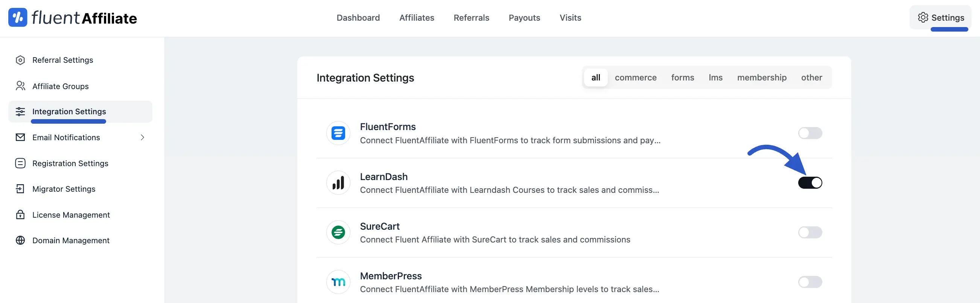The height and width of the screenshot is (303, 980).
Task: Open the Visits page
Action: (570, 18)
